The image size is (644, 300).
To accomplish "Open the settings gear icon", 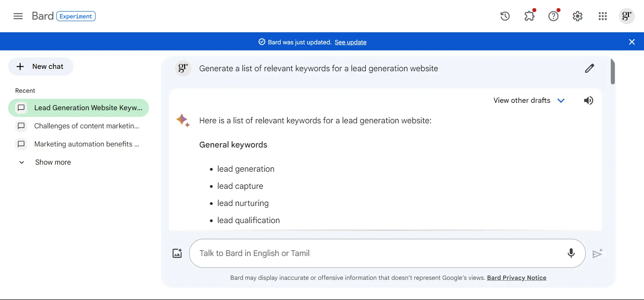I will 578,16.
